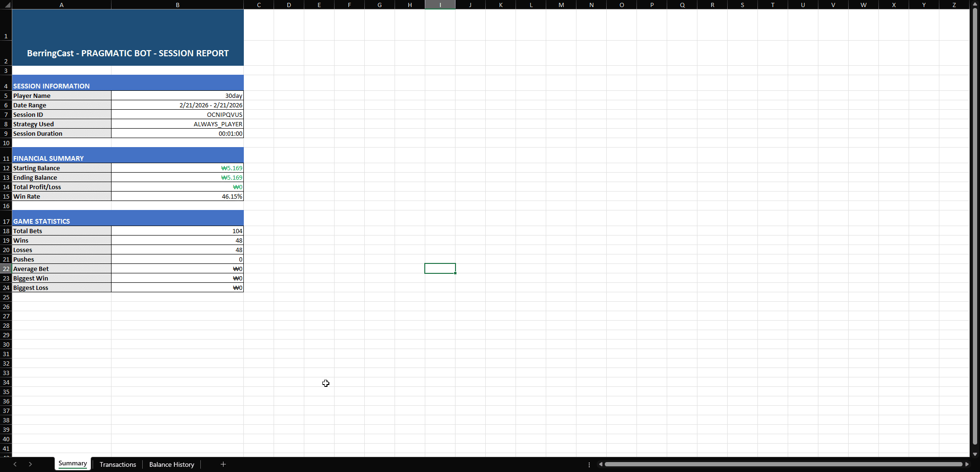
Task: Select the Biggest Win value ₩0
Action: click(x=178, y=278)
